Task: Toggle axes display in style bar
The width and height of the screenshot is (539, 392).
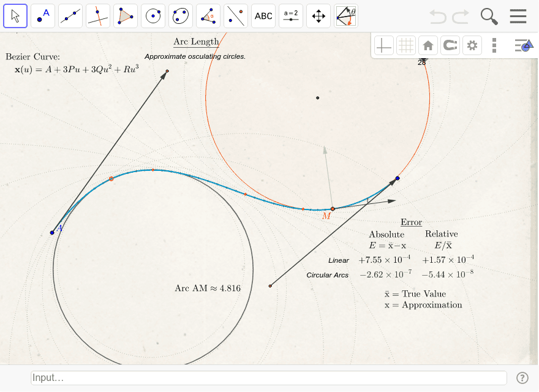Action: point(384,45)
